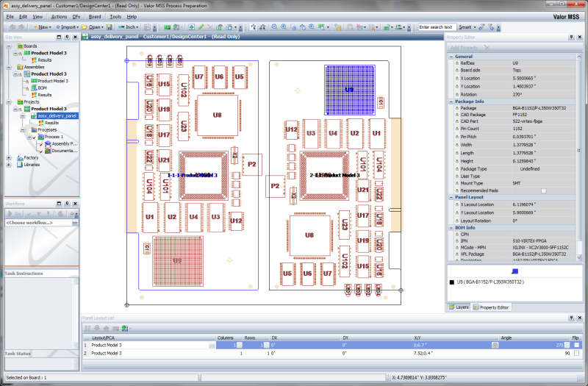Click the Add Property button
588x386 pixels.
[x=464, y=48]
